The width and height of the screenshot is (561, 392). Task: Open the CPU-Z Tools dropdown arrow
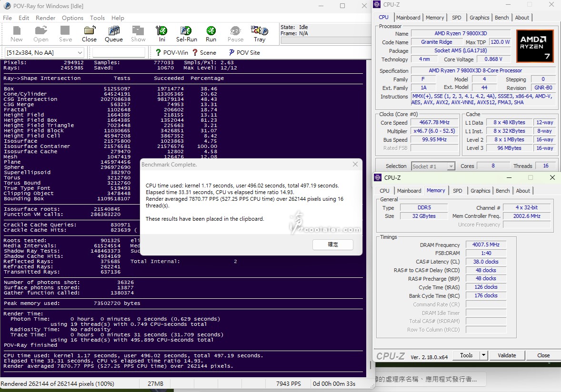tap(483, 355)
